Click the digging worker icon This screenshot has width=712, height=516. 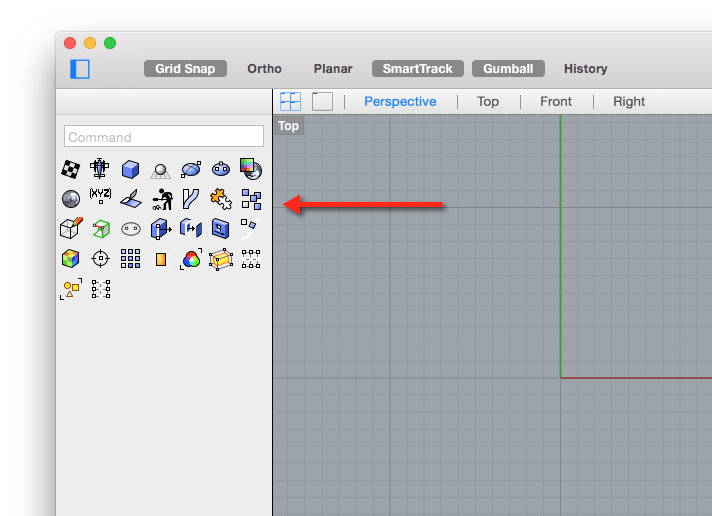tap(160, 199)
